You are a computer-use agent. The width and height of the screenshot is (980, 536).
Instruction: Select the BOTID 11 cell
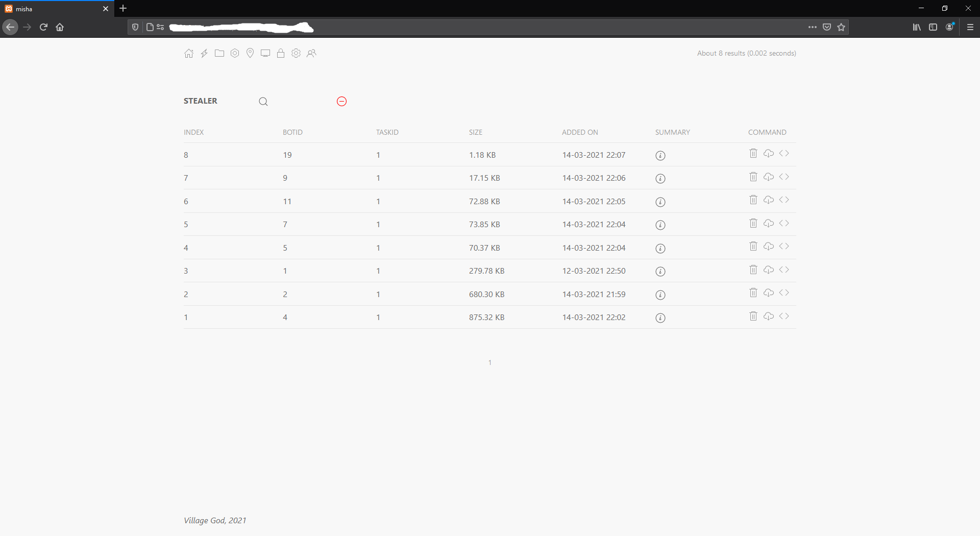point(287,202)
